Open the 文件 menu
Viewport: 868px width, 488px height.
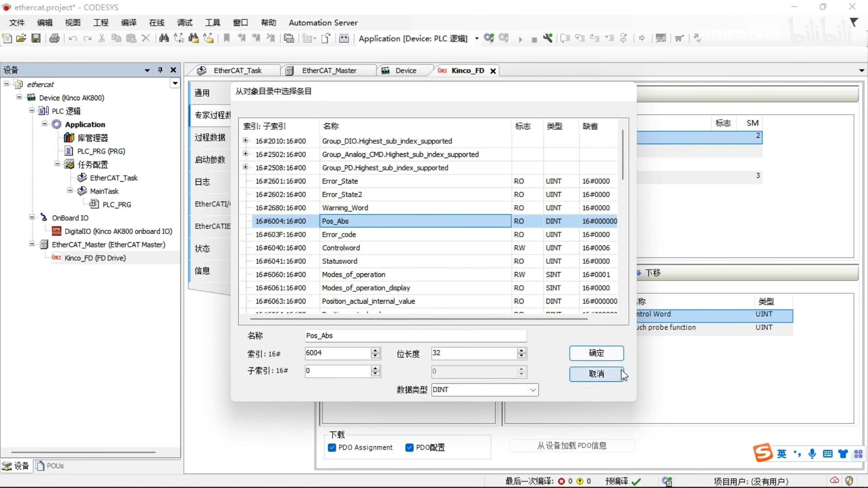(17, 23)
